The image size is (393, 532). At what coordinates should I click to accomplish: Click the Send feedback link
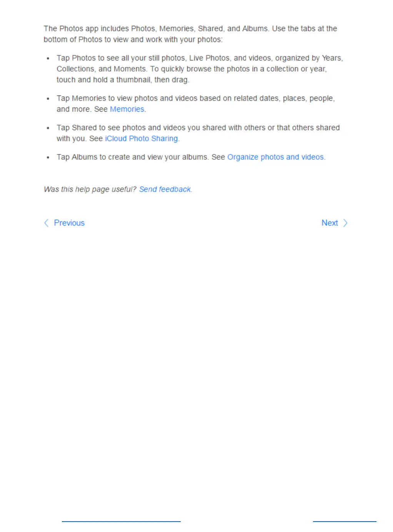165,189
